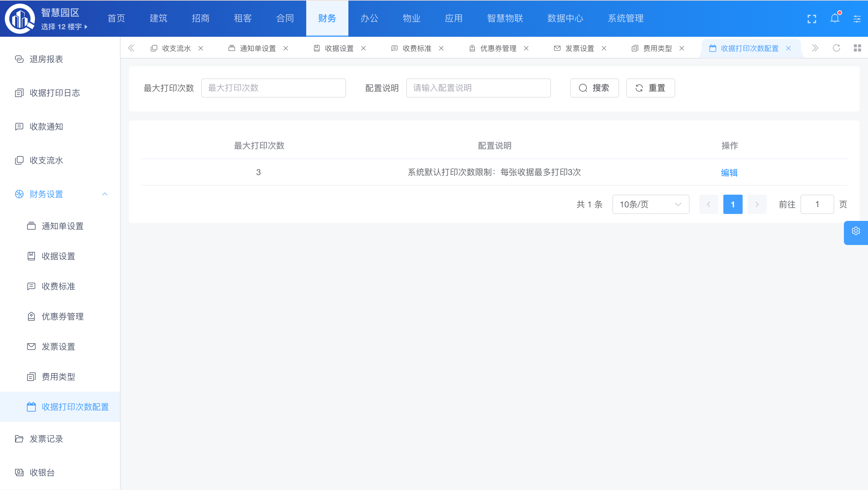This screenshot has height=490, width=868.
Task: Click the 搜索 button
Action: click(594, 88)
